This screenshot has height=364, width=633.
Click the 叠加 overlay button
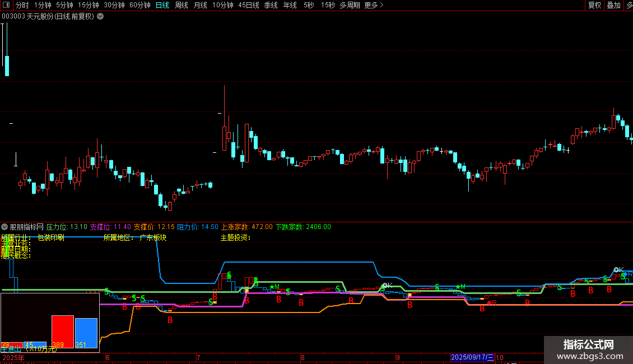click(x=613, y=5)
